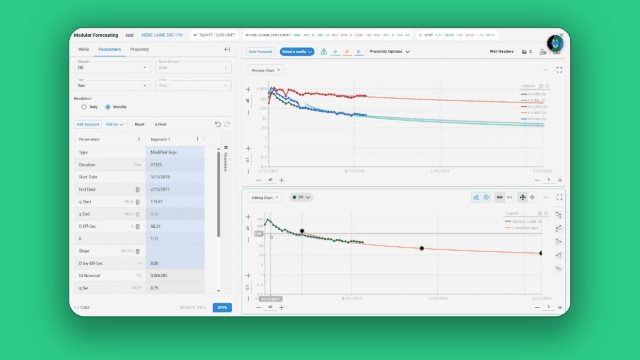Screen dimensions: 640x360
Task: Collapse the left panel using arrow icon
Action: (x=227, y=49)
